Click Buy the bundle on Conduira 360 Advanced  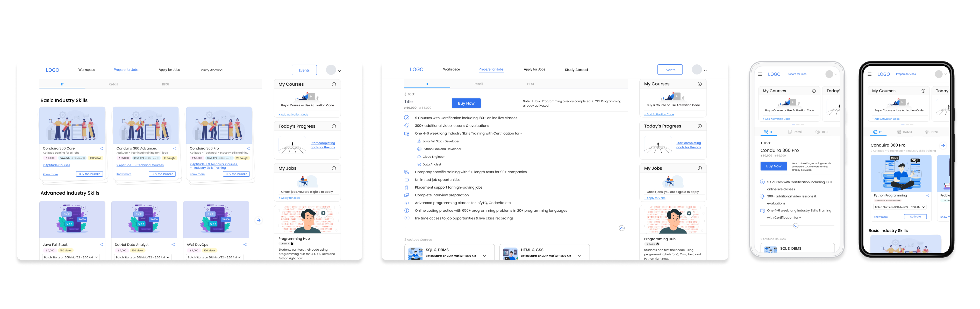[x=162, y=174]
